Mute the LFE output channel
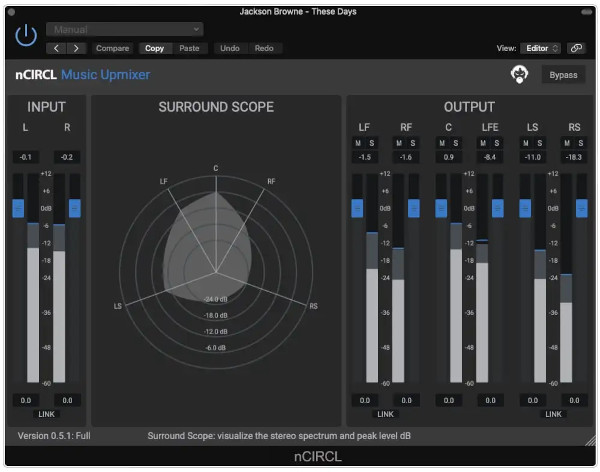Screen dimensions: 600x472 [x=483, y=143]
